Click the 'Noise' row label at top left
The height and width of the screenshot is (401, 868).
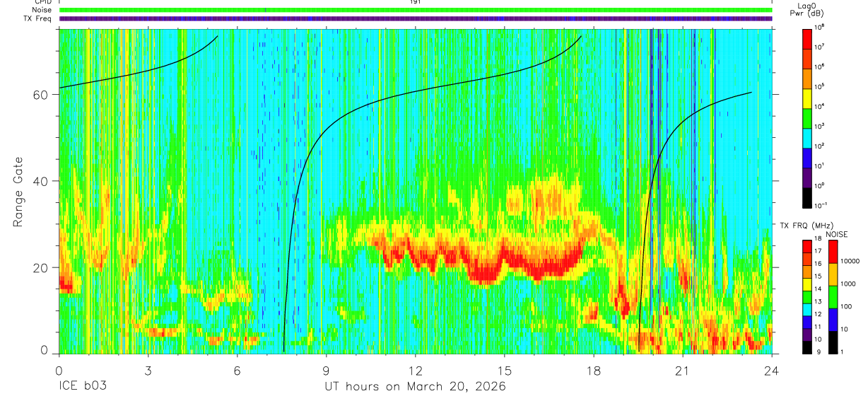click(42, 10)
